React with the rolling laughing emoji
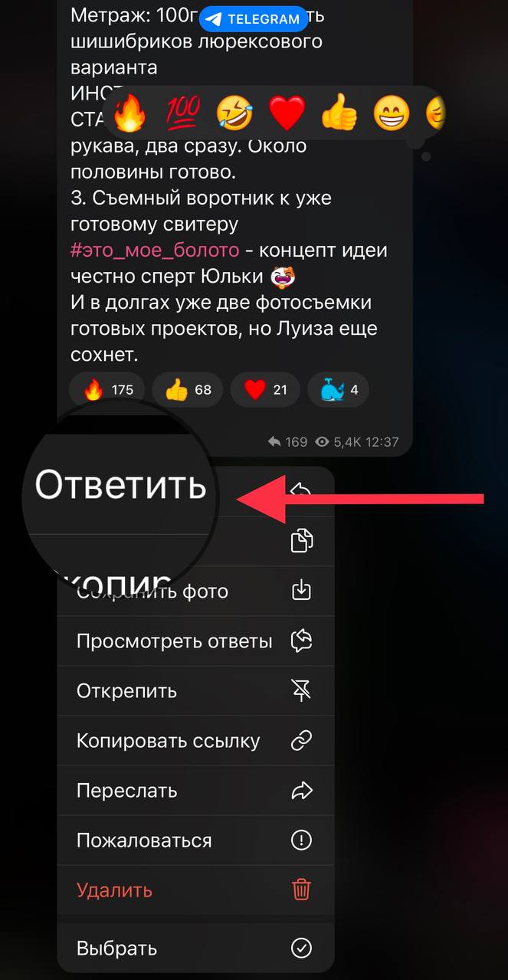The height and width of the screenshot is (980, 508). 234,114
